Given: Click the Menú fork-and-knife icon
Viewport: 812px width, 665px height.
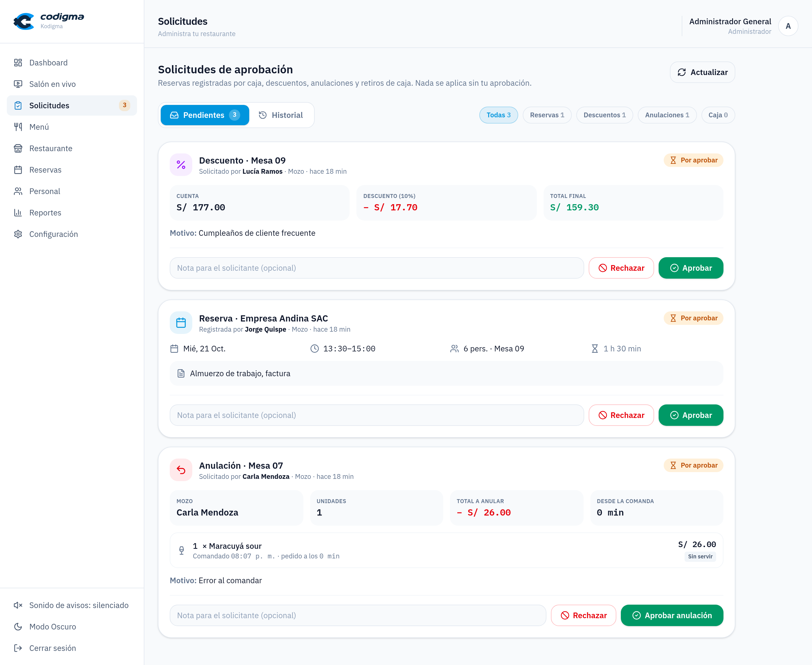Looking at the screenshot, I should click(x=18, y=127).
